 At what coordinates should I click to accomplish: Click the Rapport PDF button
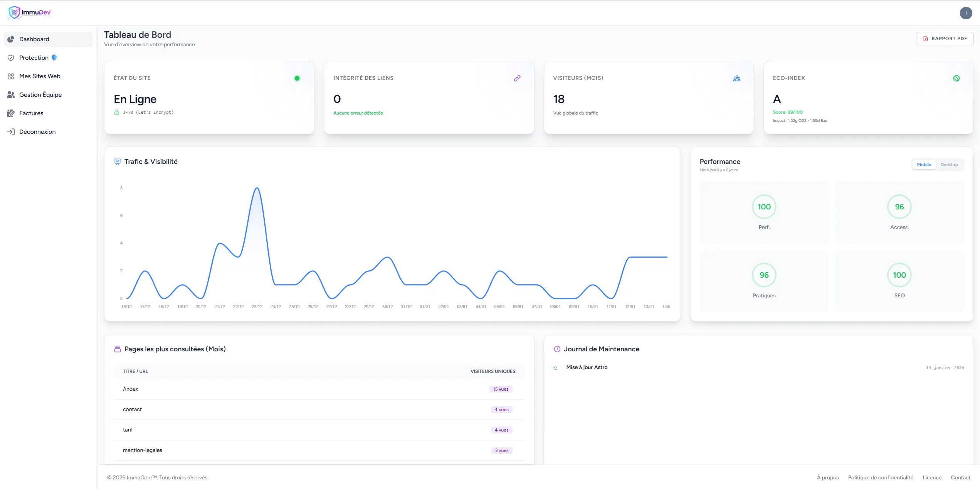[x=945, y=38]
